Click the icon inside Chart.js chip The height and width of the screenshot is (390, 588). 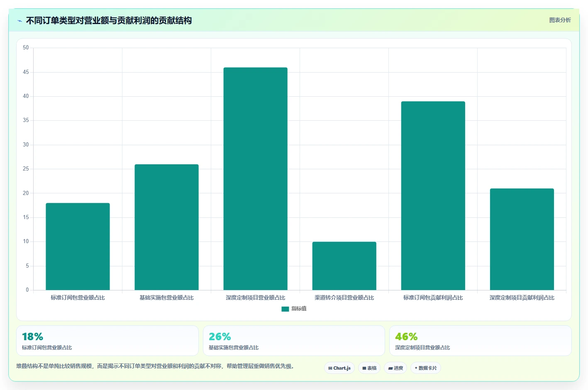(330, 368)
